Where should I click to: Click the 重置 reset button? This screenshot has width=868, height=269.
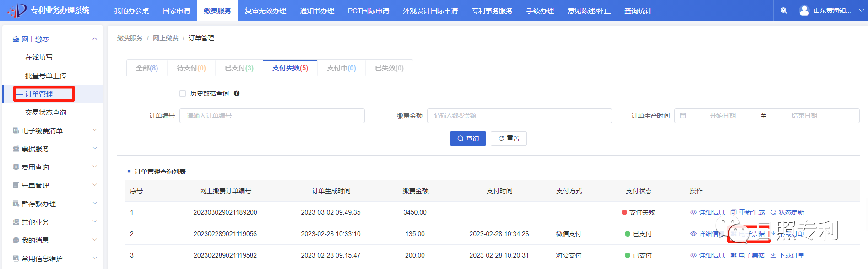[x=509, y=139]
